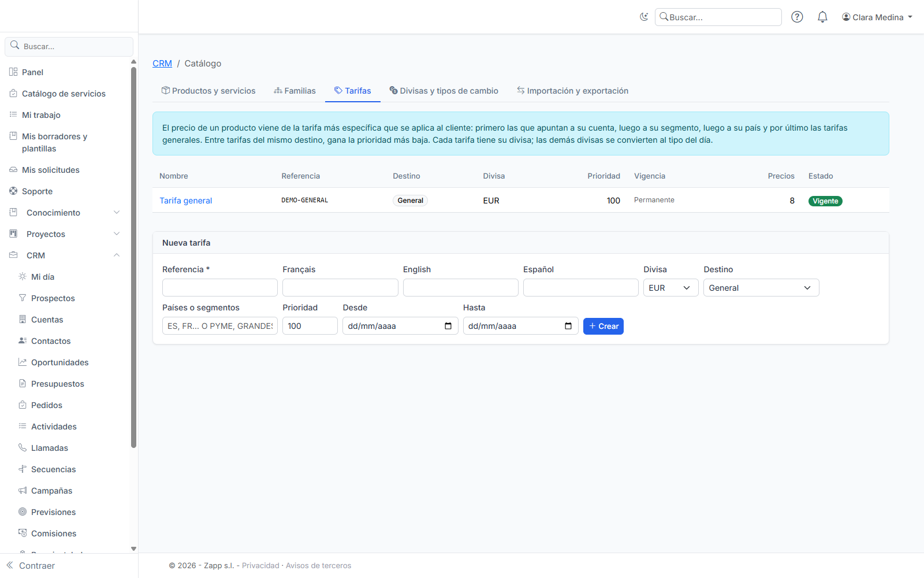Open Campañas megaphone icon in sidebar
The width and height of the screenshot is (924, 578).
[x=23, y=490]
